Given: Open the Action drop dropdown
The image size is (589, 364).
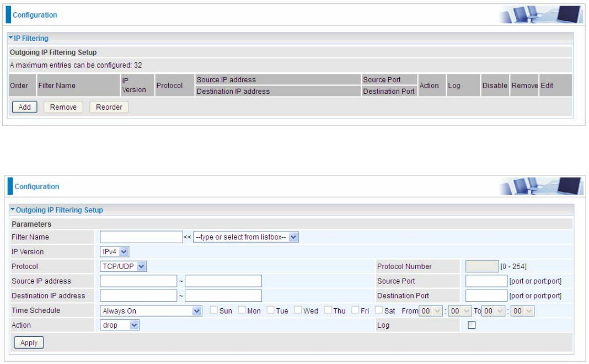Looking at the screenshot, I should coord(120,325).
